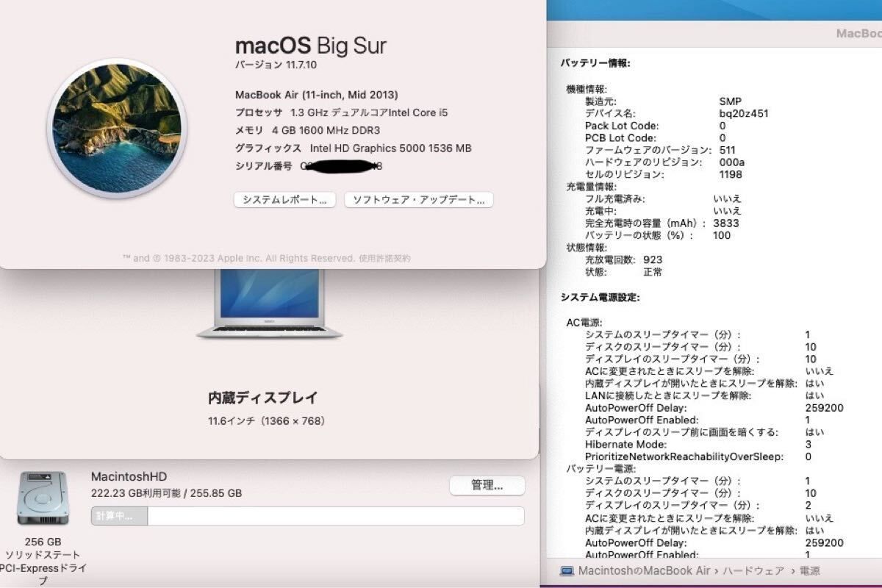882x588 pixels.
Task: Click the バージョン 11.7.10 version text
Action: click(276, 65)
